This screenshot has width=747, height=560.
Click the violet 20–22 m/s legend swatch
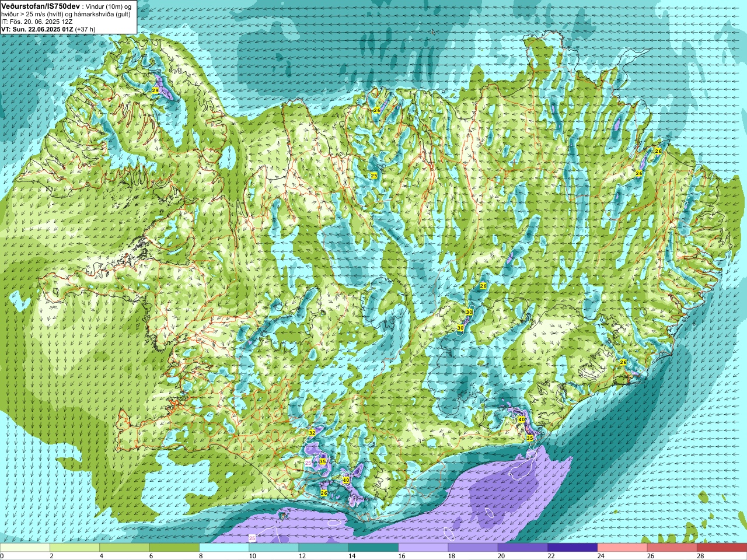pyautogui.click(x=523, y=548)
